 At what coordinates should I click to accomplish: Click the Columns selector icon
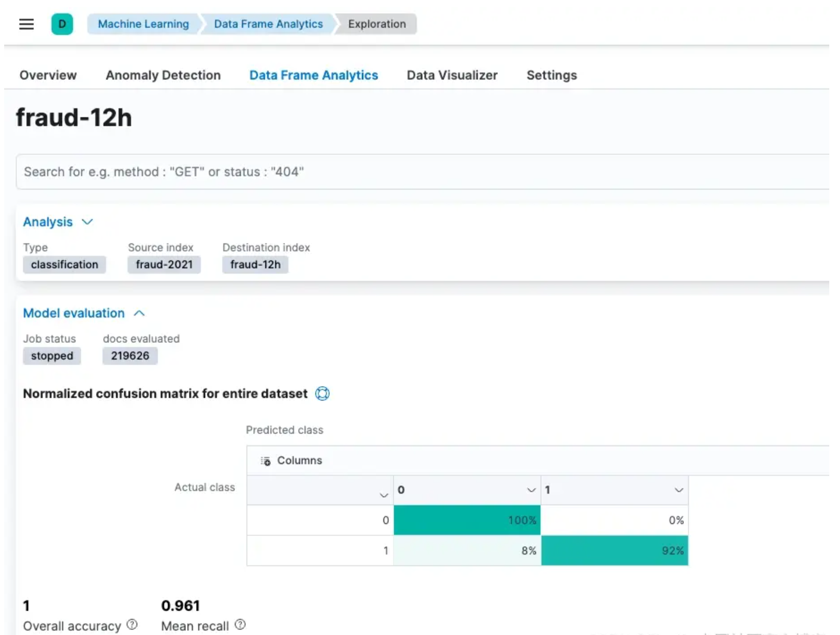click(x=266, y=461)
